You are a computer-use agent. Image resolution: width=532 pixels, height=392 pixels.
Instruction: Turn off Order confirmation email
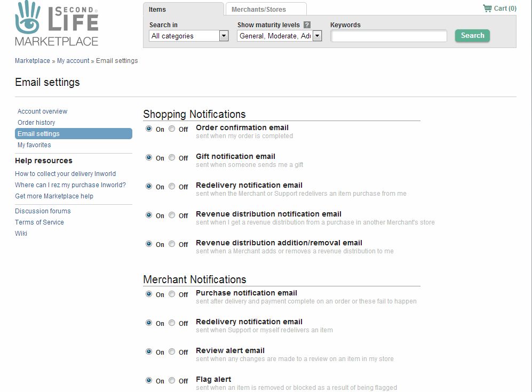[172, 129]
